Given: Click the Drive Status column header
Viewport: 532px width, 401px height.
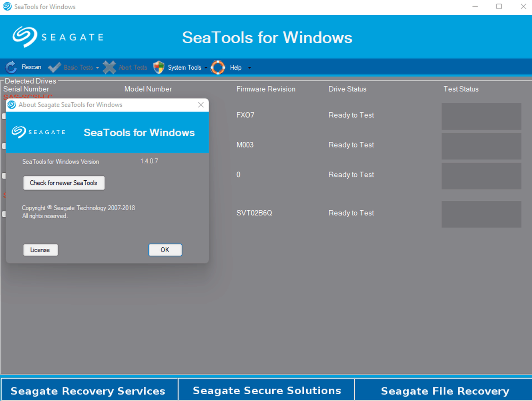Looking at the screenshot, I should 347,89.
